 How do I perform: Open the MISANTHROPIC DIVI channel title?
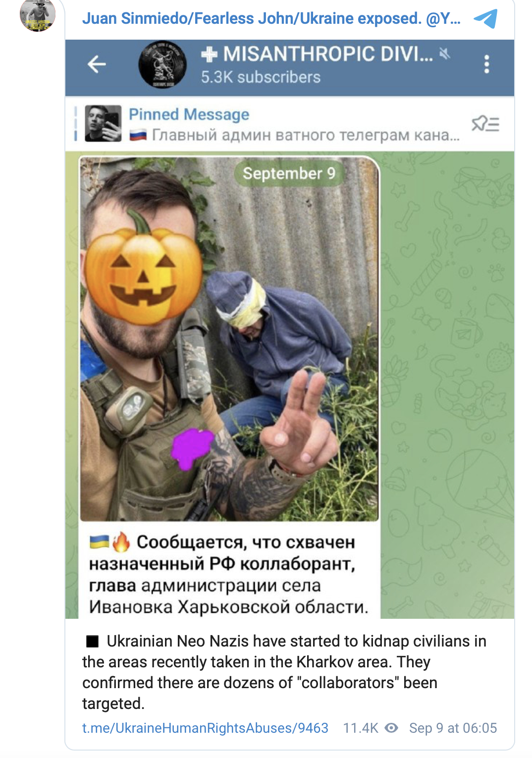(x=318, y=54)
